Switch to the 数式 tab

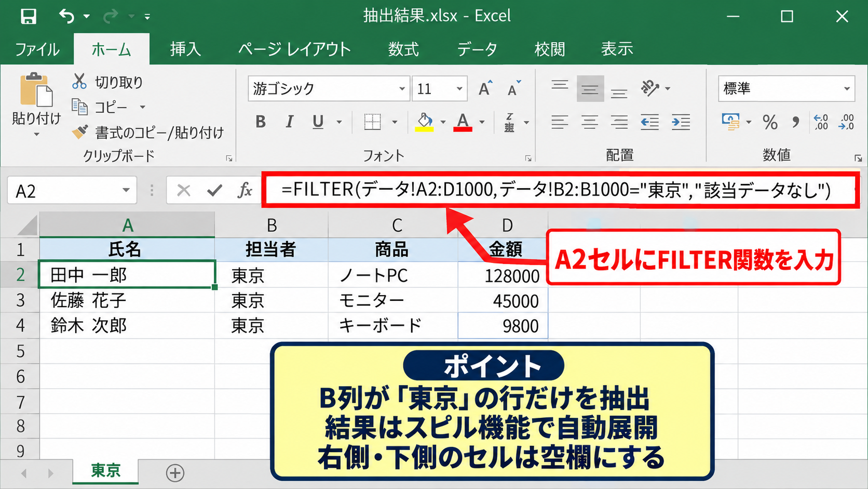(x=403, y=49)
